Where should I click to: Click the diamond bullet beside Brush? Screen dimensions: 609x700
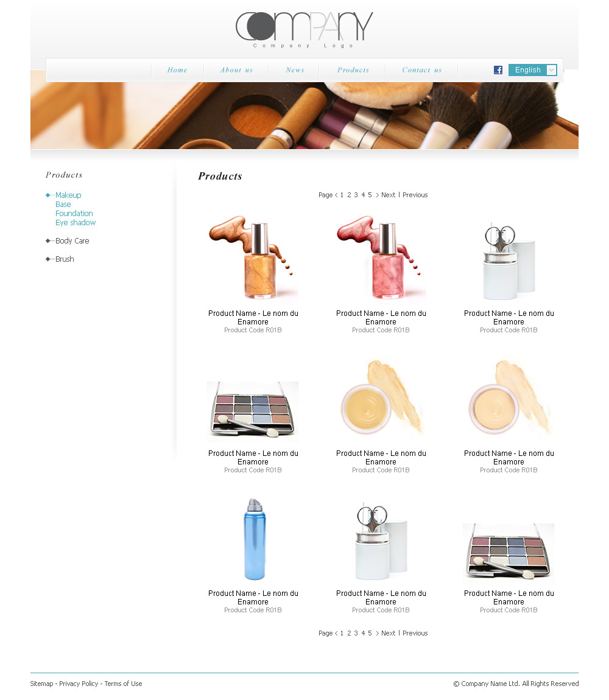[x=48, y=259]
